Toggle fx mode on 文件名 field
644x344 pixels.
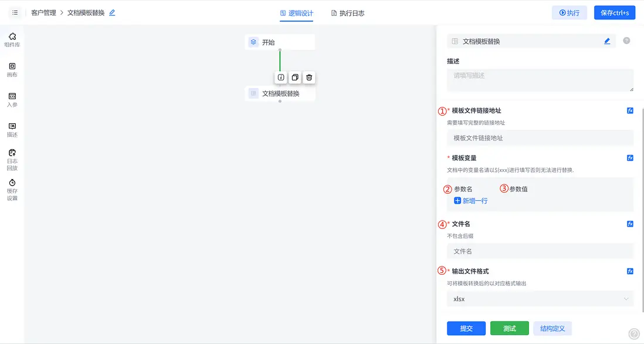[x=630, y=223]
